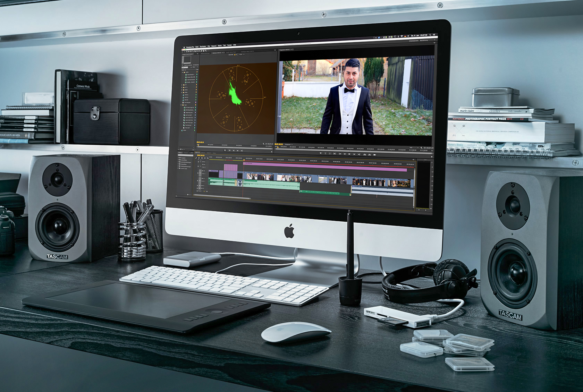Select the long pink clip on the top video track
Viewport: 583px width, 392px height.
pyautogui.click(x=325, y=166)
